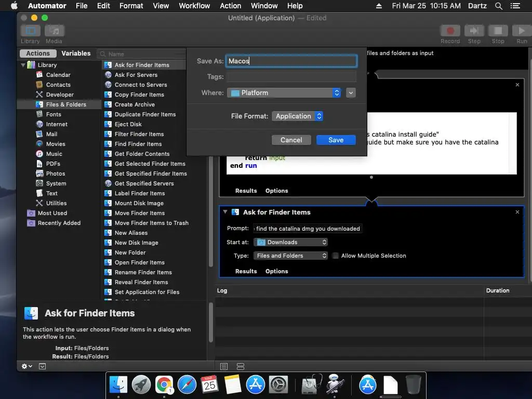This screenshot has height=399, width=532.
Task: Open the Type Files and Folders popup
Action: coord(290,256)
